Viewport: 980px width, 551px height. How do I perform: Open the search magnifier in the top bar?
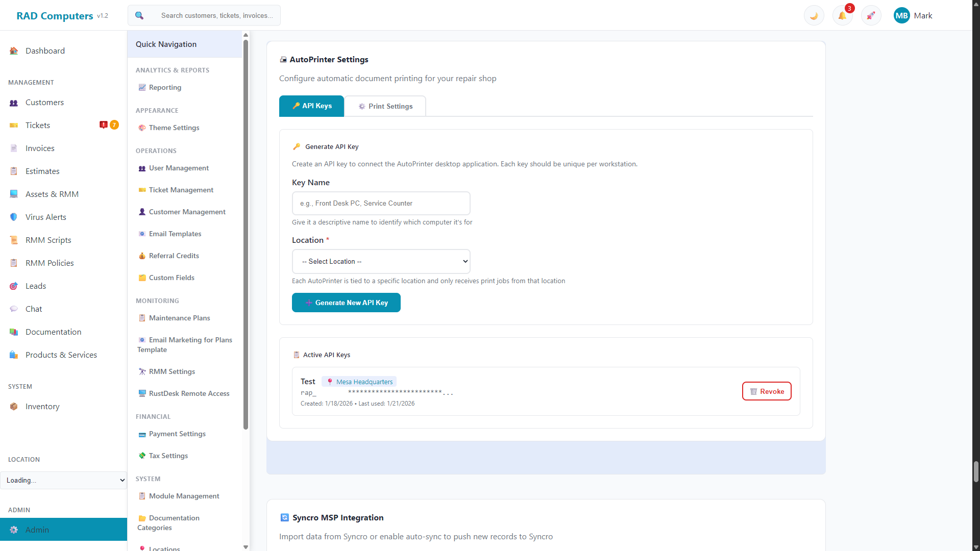coord(139,15)
